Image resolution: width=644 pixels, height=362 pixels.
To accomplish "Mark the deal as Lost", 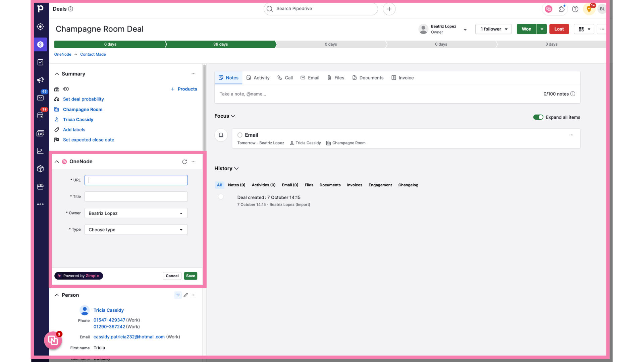I will point(559,29).
